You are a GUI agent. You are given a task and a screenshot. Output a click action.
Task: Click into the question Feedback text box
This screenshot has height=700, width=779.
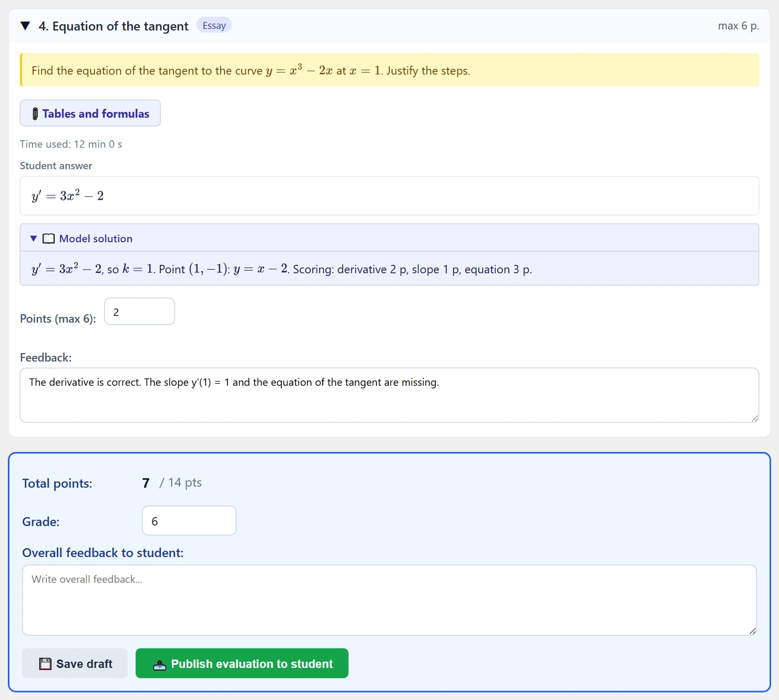pos(389,395)
